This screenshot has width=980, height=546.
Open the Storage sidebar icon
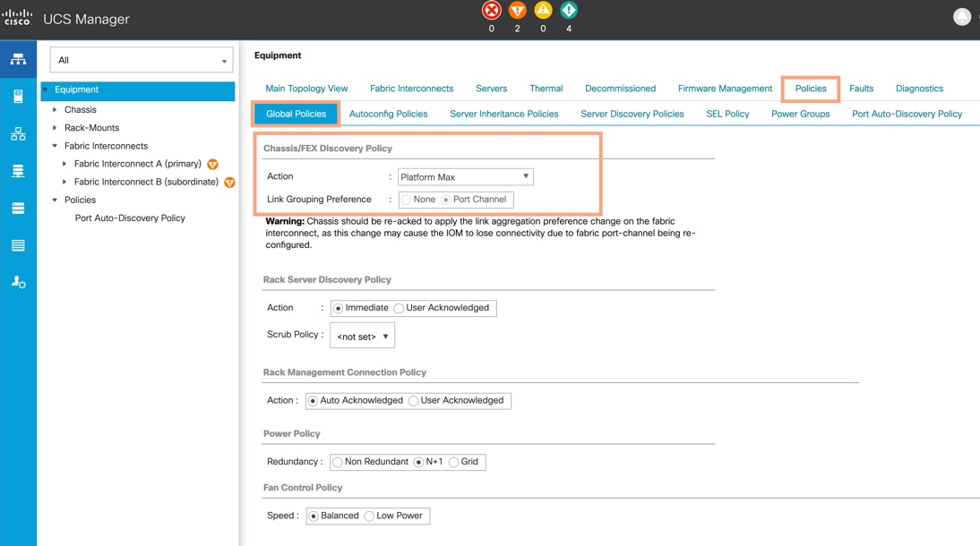tap(18, 245)
